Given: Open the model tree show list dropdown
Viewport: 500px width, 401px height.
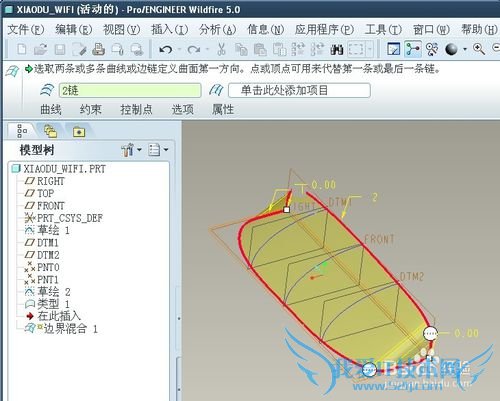Looking at the screenshot, I should [x=158, y=150].
